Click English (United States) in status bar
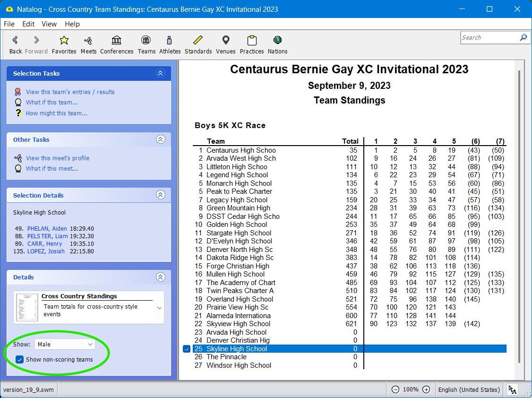The width and height of the screenshot is (532, 398). pos(469,389)
